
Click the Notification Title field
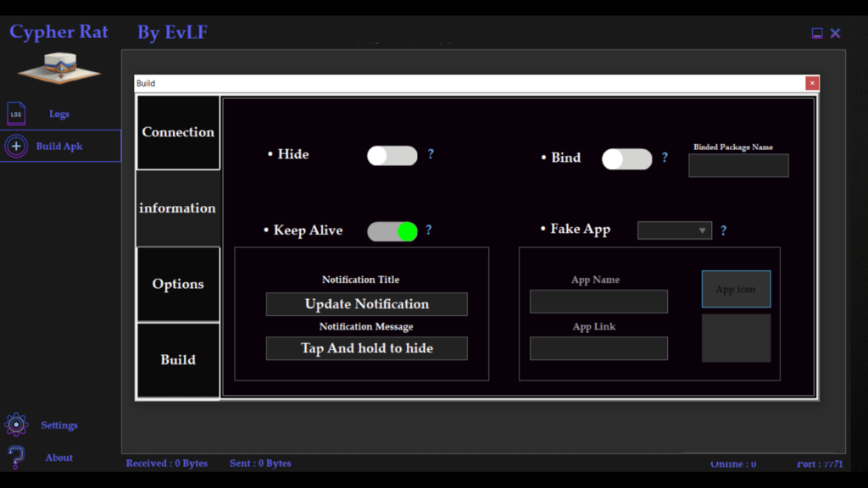(366, 304)
